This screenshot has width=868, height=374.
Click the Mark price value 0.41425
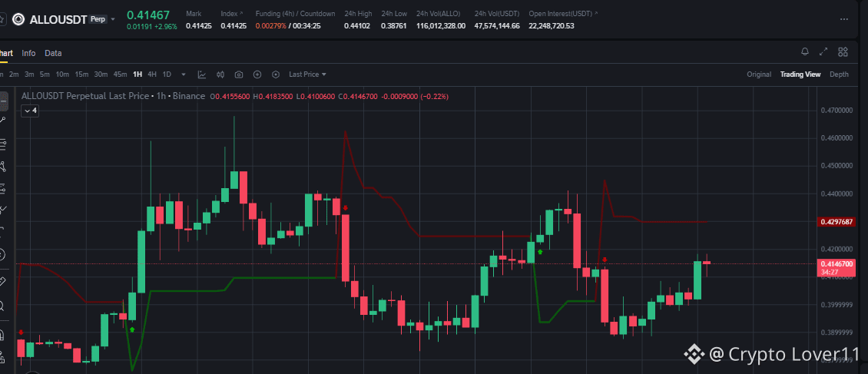click(199, 26)
